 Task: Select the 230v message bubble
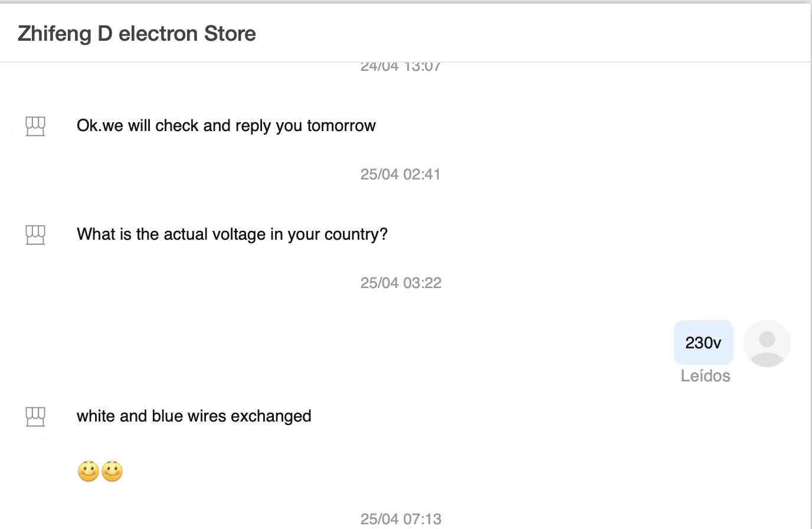tap(703, 342)
